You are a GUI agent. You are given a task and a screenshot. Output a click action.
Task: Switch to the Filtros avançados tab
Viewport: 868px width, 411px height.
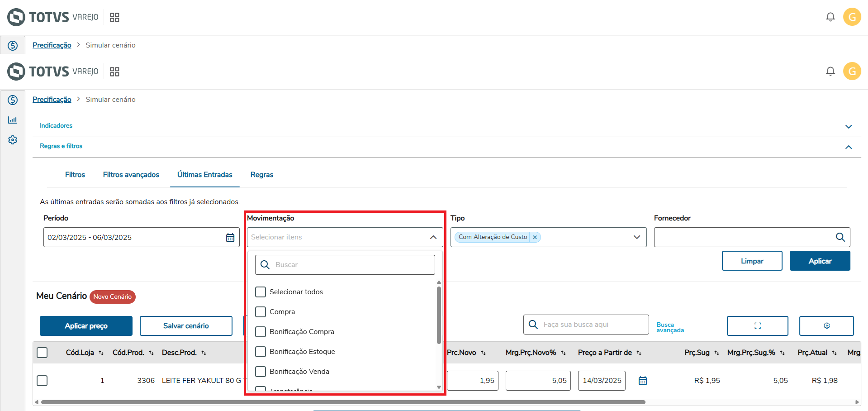(131, 175)
